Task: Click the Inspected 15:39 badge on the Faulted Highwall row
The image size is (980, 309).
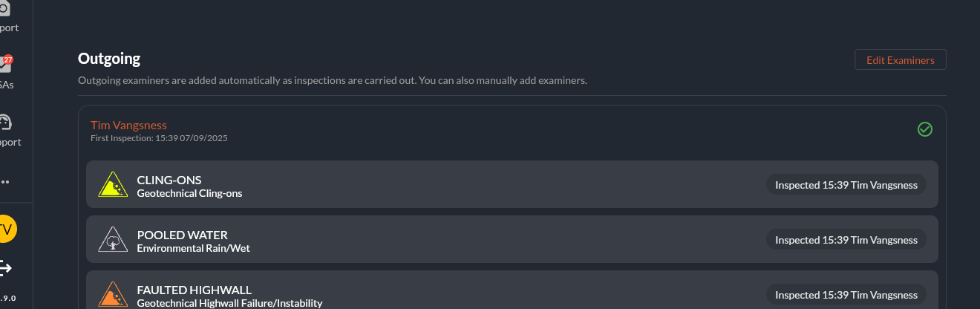Action: point(846,295)
